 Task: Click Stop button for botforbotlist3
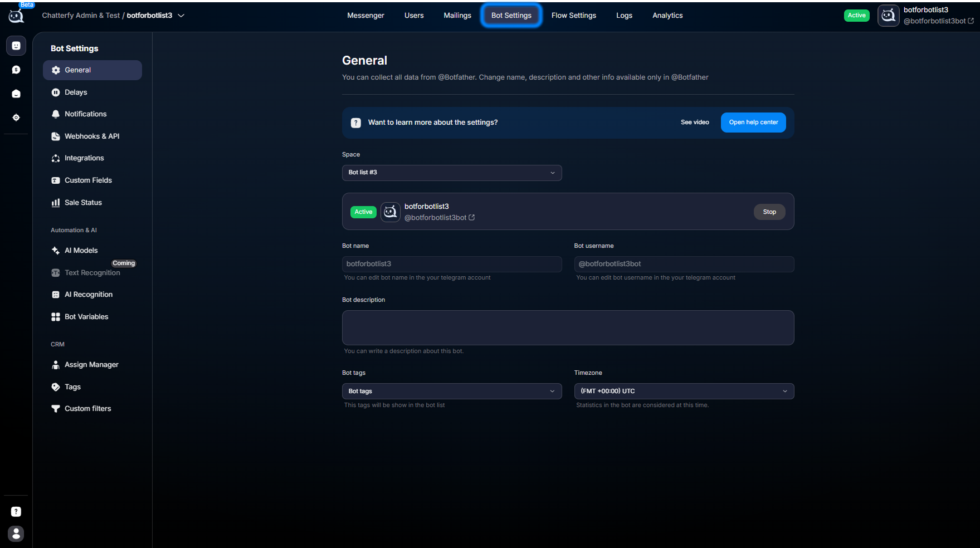click(769, 212)
